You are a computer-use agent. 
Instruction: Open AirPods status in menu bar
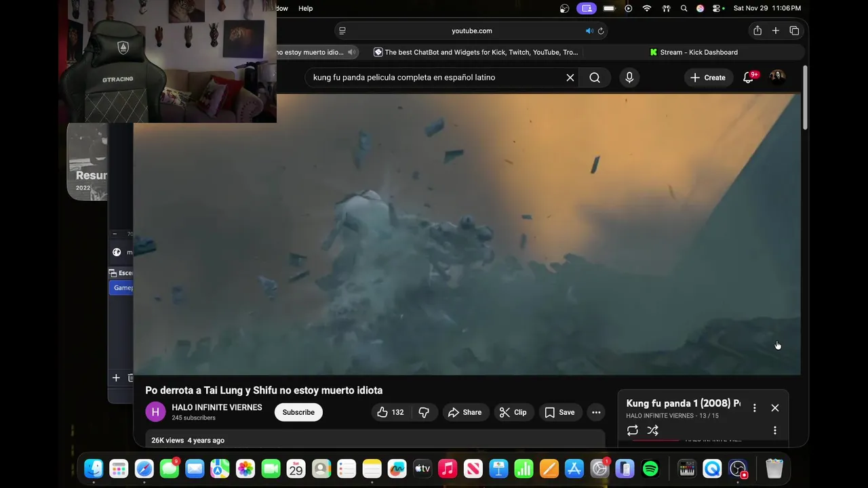pos(666,8)
